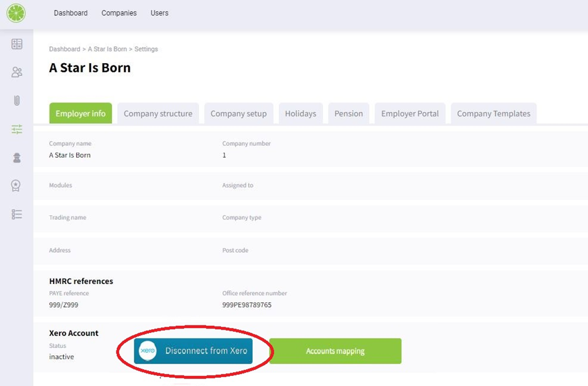Click the Trading name field label

tap(68, 218)
